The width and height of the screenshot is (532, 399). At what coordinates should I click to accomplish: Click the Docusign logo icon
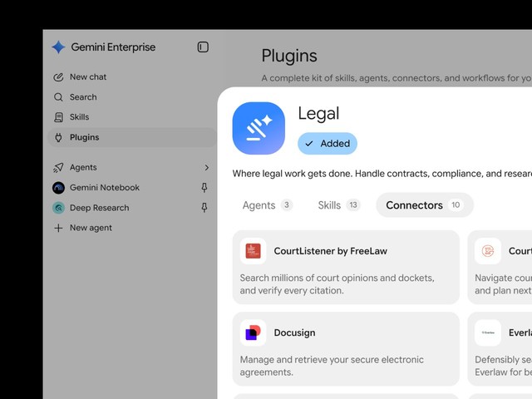point(253,332)
